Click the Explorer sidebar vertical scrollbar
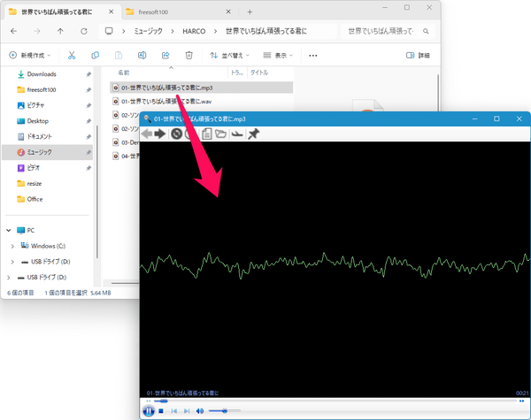The image size is (531, 420). (96, 192)
